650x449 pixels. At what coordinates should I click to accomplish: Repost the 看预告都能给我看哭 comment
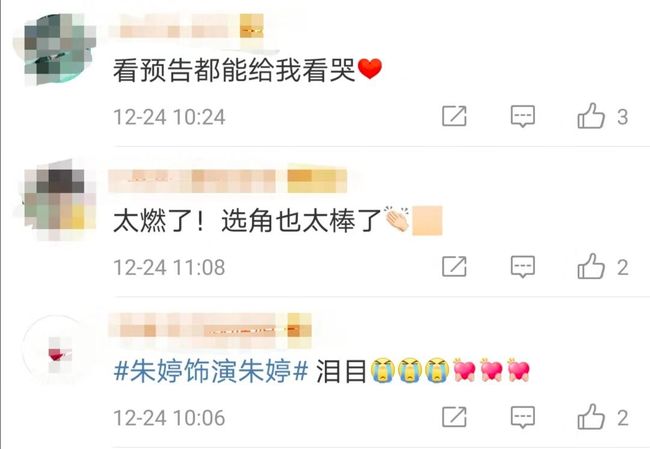point(454,116)
